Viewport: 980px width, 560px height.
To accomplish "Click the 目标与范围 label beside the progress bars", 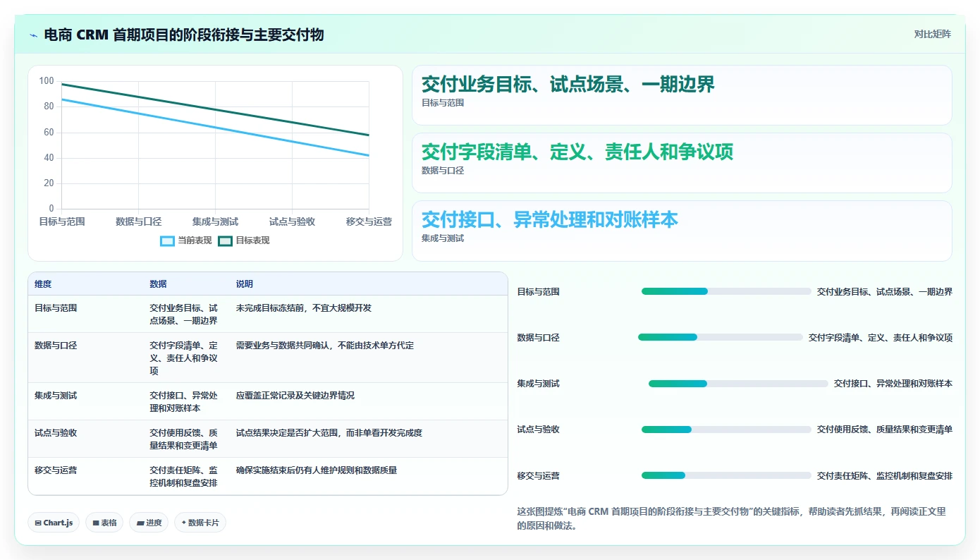I will [x=539, y=292].
